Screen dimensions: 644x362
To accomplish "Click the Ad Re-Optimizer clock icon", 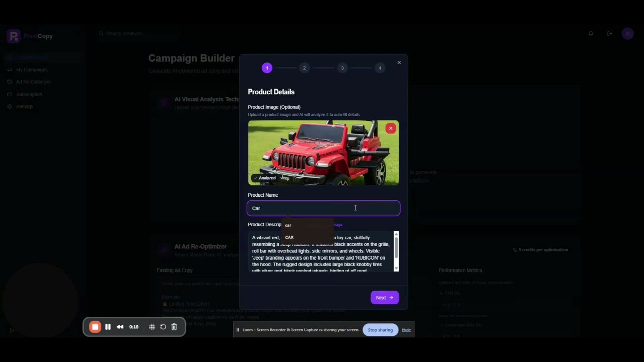I will (x=10, y=82).
